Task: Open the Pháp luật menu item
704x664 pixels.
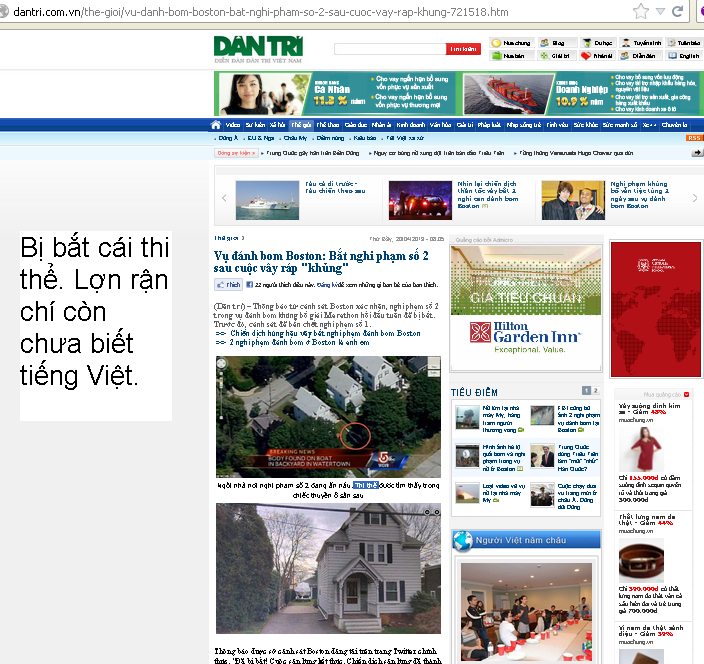Action: click(x=489, y=125)
